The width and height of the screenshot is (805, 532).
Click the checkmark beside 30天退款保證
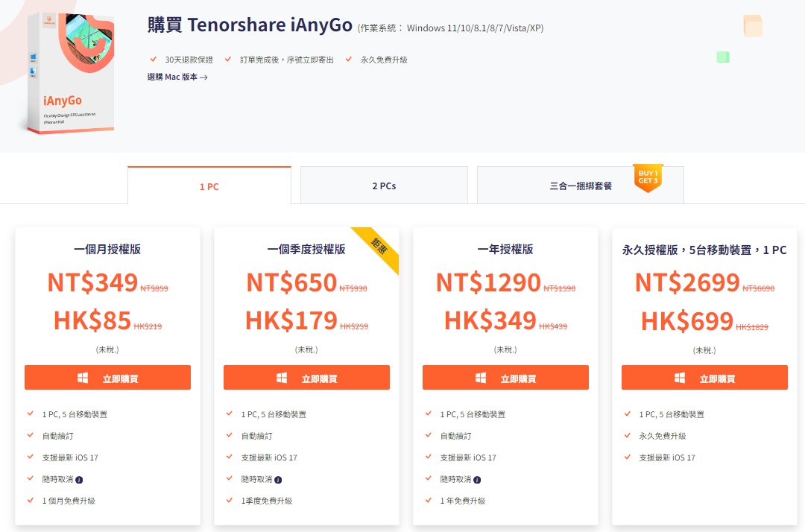point(153,60)
